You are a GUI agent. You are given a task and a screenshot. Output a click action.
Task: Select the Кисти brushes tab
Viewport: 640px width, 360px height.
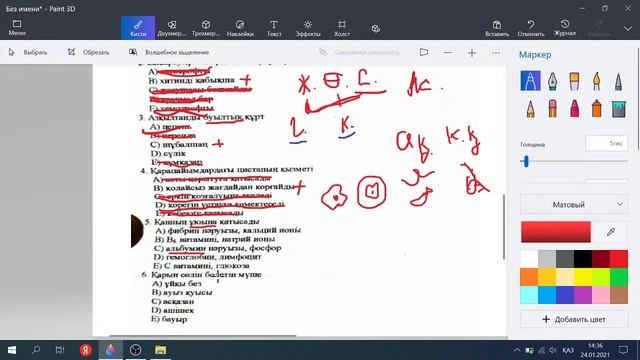click(x=138, y=28)
